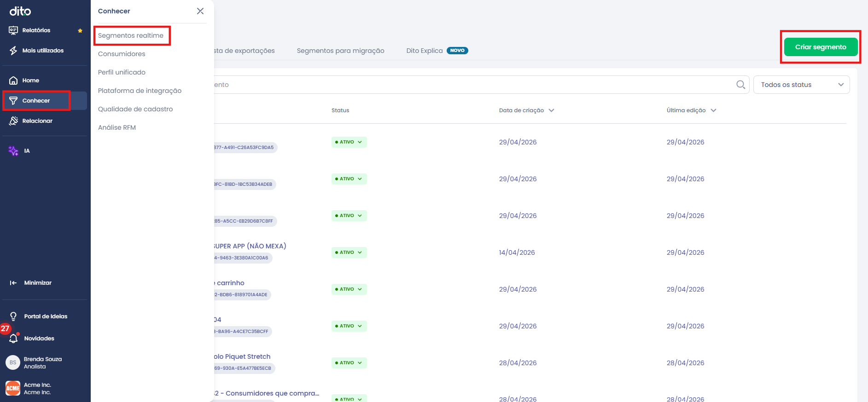This screenshot has width=868, height=402.
Task: Sort by Data de criação
Action: coord(526,110)
